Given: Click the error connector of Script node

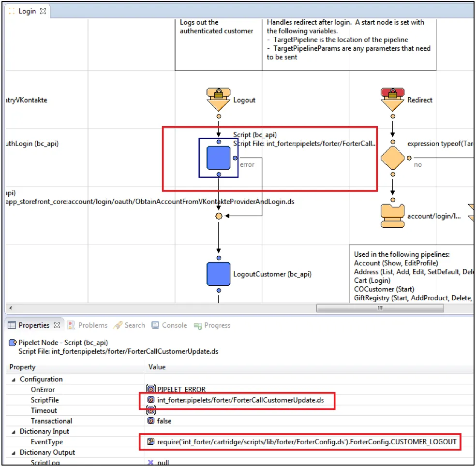Looking at the screenshot, I should click(x=235, y=158).
